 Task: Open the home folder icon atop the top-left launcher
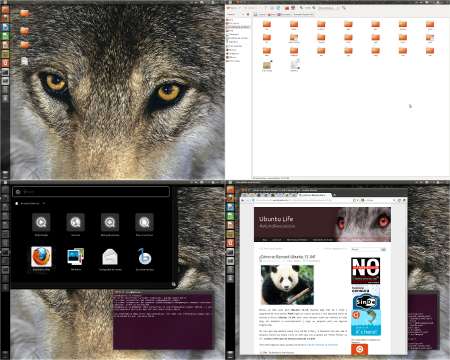click(6, 9)
